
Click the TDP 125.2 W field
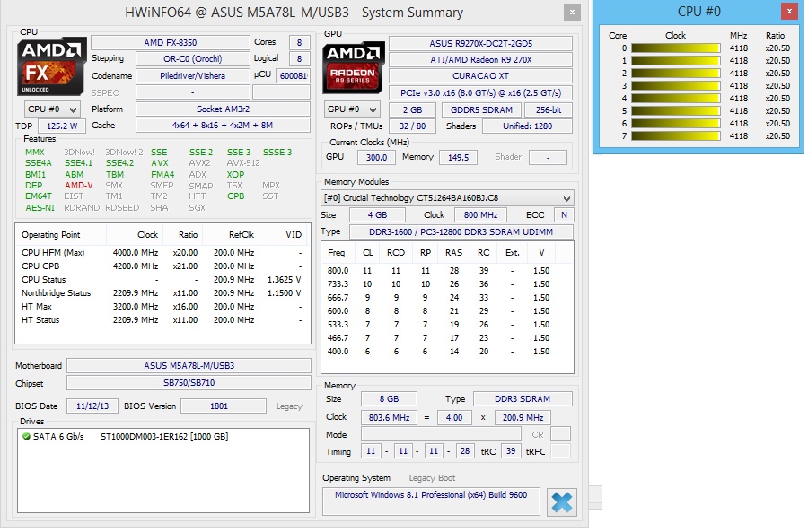62,126
